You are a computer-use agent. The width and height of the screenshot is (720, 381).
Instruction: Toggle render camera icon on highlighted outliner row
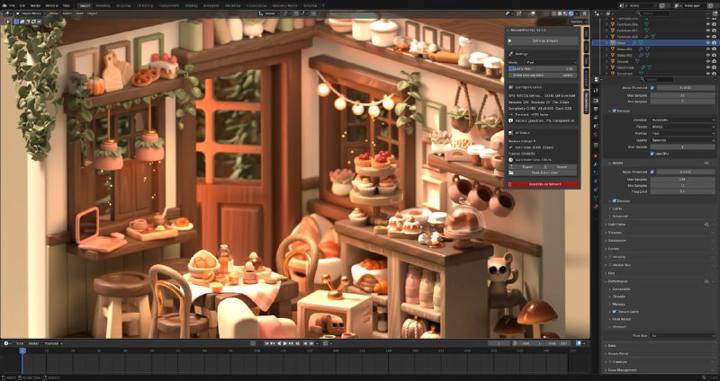click(714, 43)
